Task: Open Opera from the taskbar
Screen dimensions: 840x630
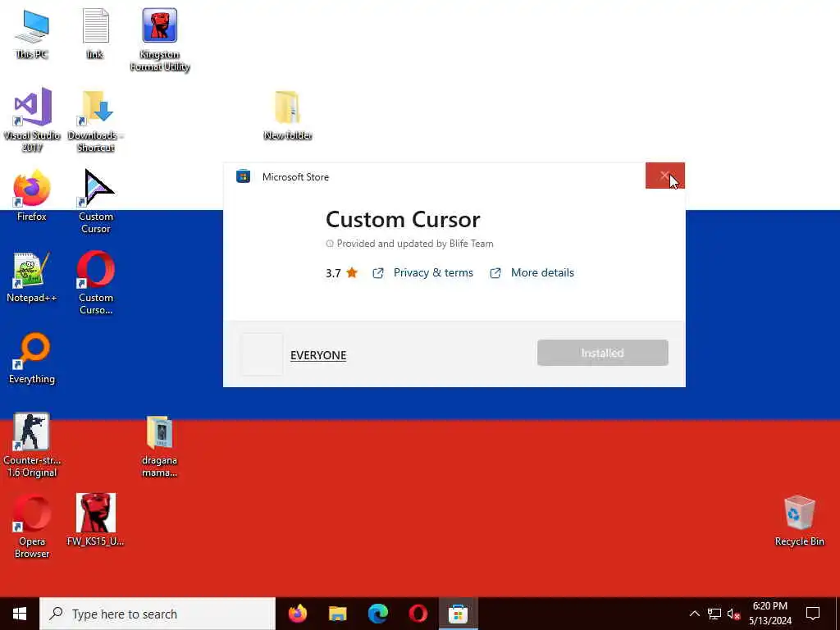Action: click(418, 614)
